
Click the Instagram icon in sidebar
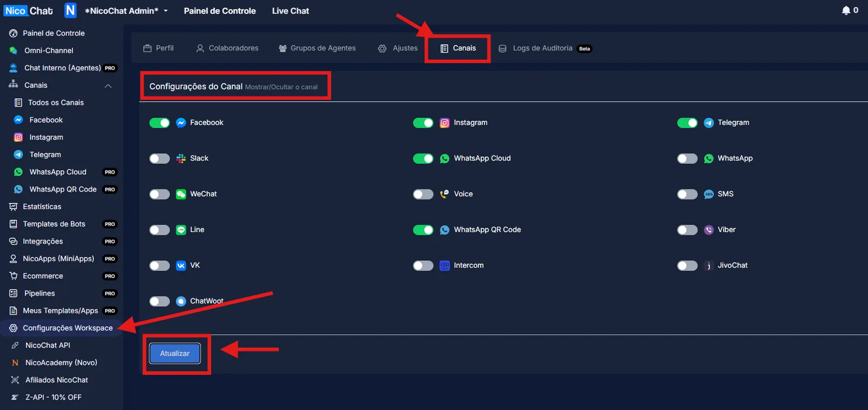(x=18, y=137)
